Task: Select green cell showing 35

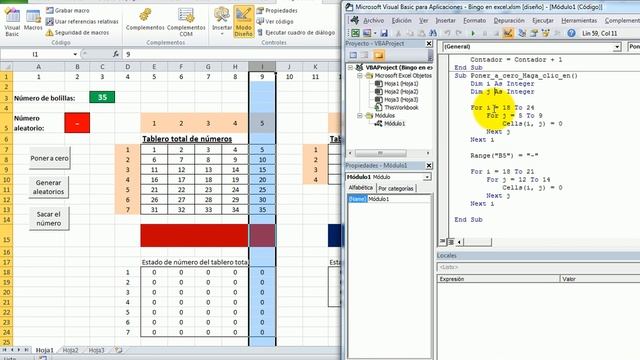Action: coord(102,97)
